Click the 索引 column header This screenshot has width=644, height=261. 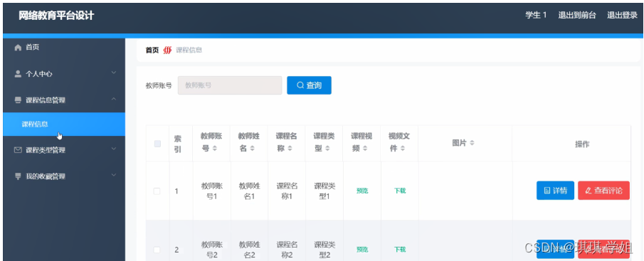click(178, 144)
